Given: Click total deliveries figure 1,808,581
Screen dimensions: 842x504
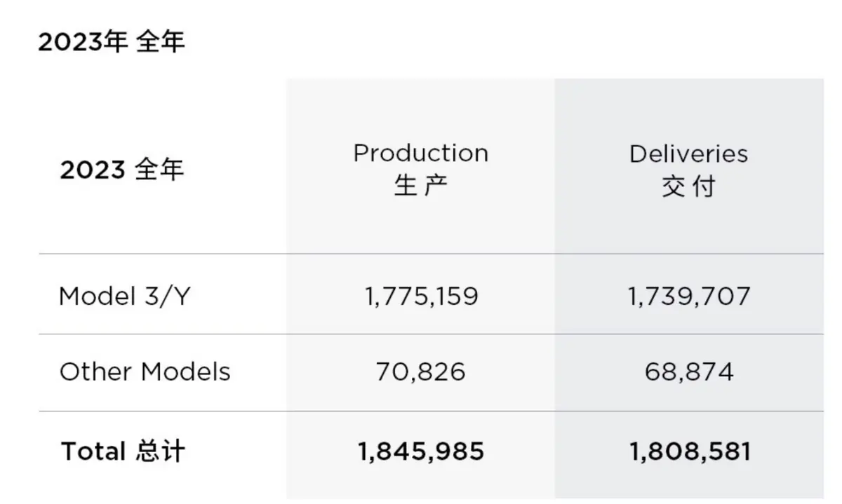Looking at the screenshot, I should pyautogui.click(x=690, y=451).
